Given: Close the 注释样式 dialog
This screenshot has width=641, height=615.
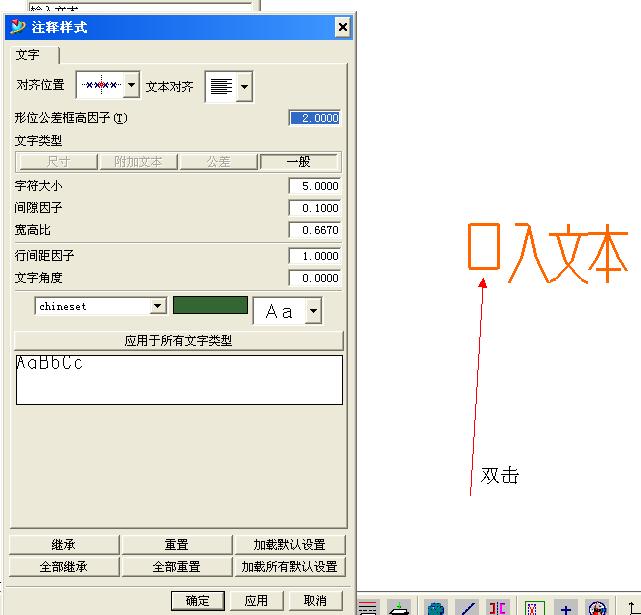Looking at the screenshot, I should (x=343, y=27).
